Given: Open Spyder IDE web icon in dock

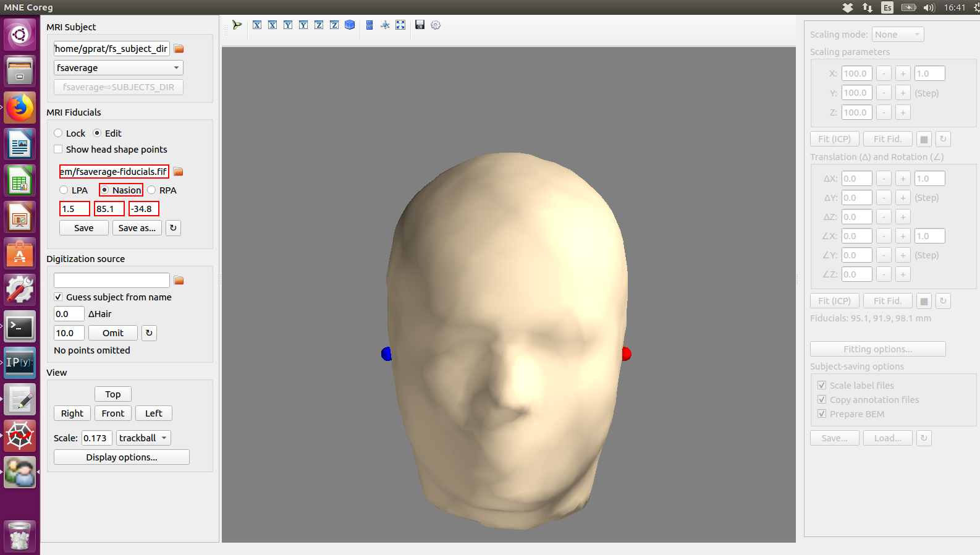Looking at the screenshot, I should click(x=20, y=436).
